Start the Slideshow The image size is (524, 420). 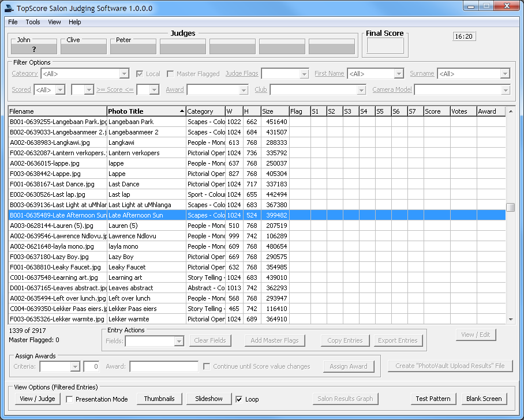coord(208,399)
